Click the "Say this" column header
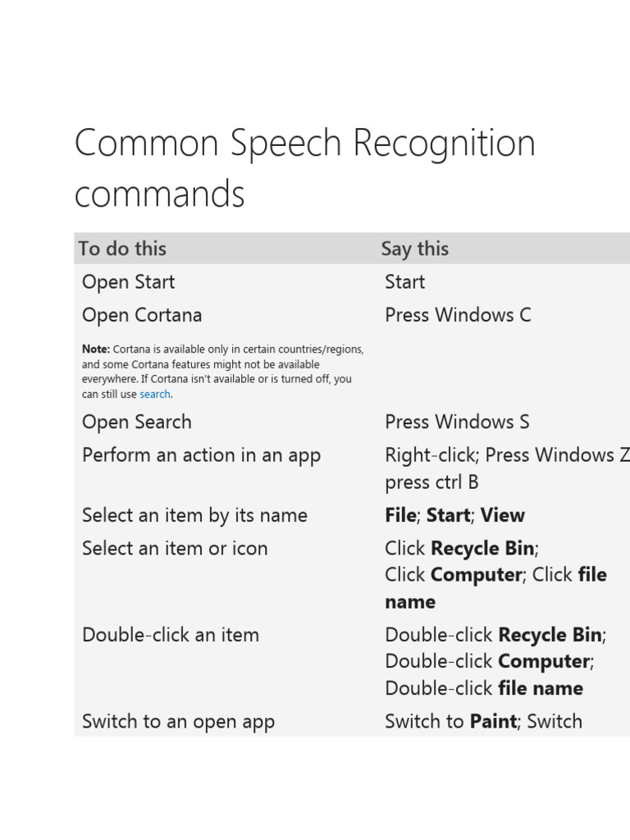This screenshot has width=630, height=840. click(414, 249)
